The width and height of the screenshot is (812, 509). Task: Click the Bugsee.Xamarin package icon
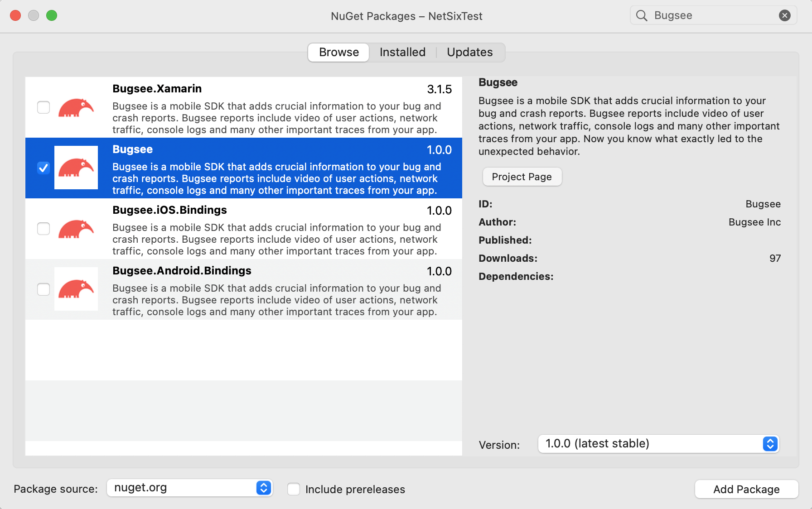coord(76,107)
